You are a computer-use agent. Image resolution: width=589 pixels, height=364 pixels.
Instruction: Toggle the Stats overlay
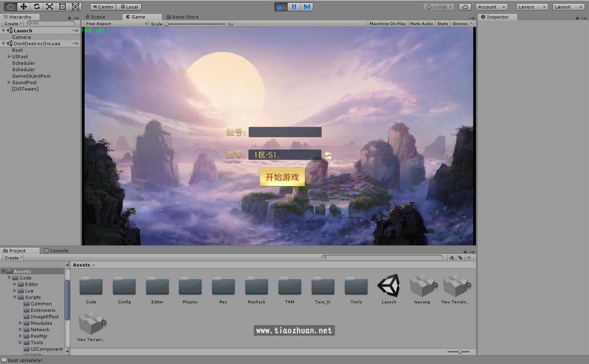click(442, 24)
